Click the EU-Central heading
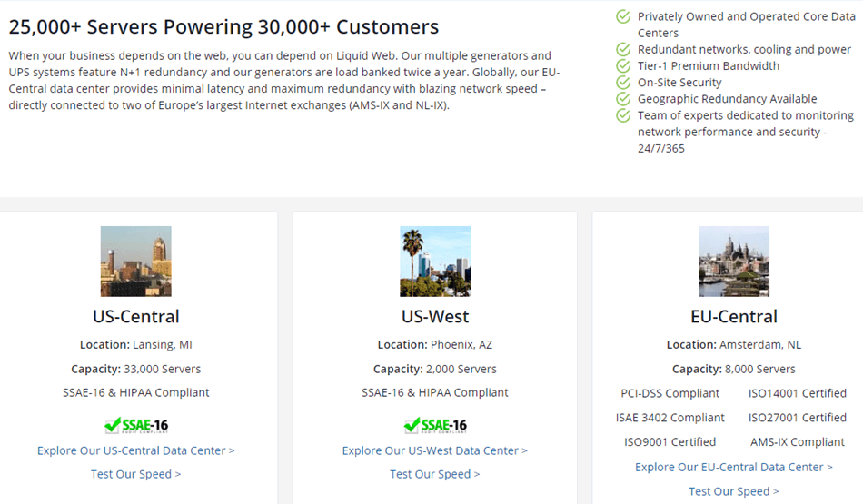 pos(734,316)
